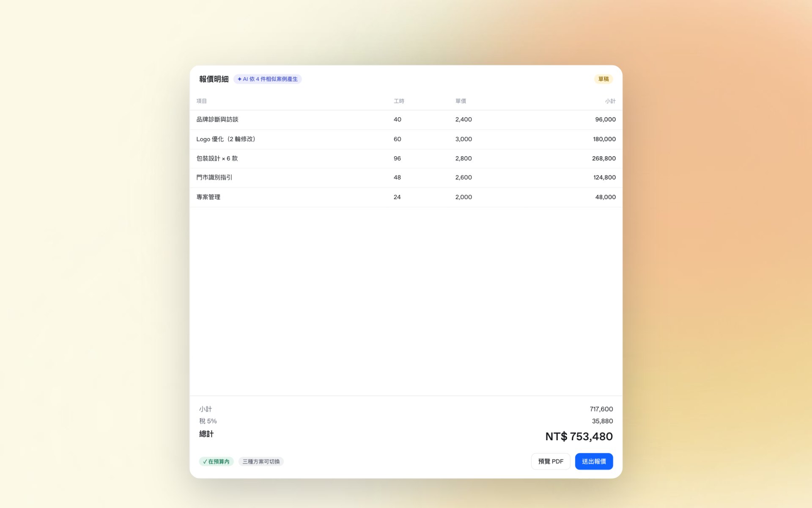Viewport: 812px width, 508px height.
Task: Click hours value 96 for 包裝設計
Action: [x=397, y=158]
